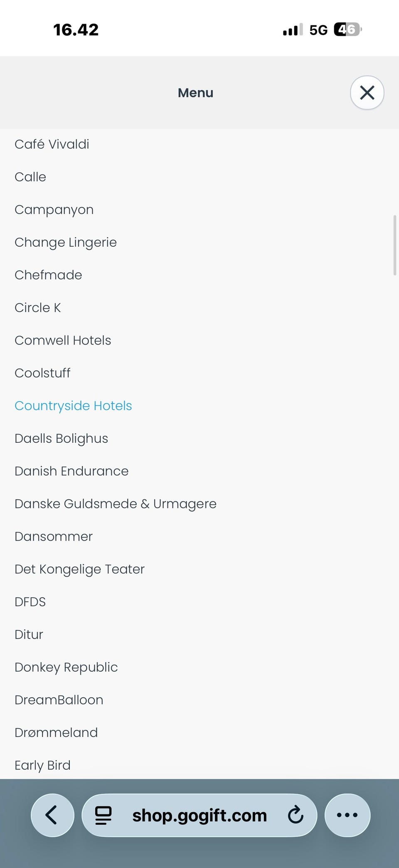Open the DFDS menu item
Image resolution: width=399 pixels, height=868 pixels.
(x=30, y=602)
